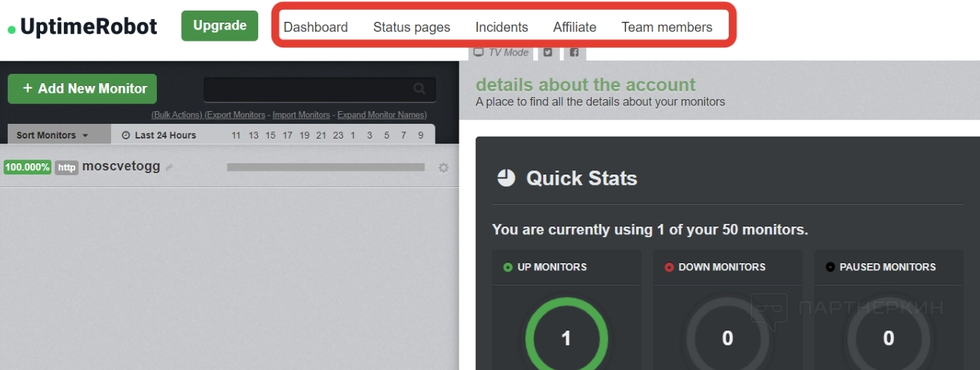Click the clock icon by Last 24 Hours
Image resolution: width=980 pixels, height=370 pixels.
(126, 135)
